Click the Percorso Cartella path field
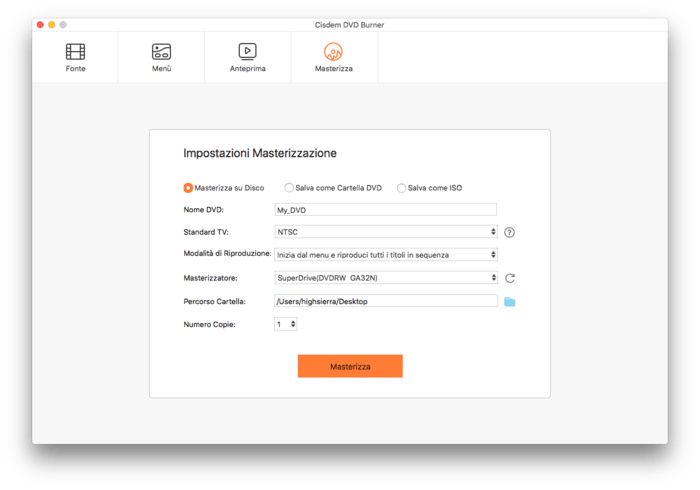Viewport: 700px width, 490px height. (x=385, y=301)
